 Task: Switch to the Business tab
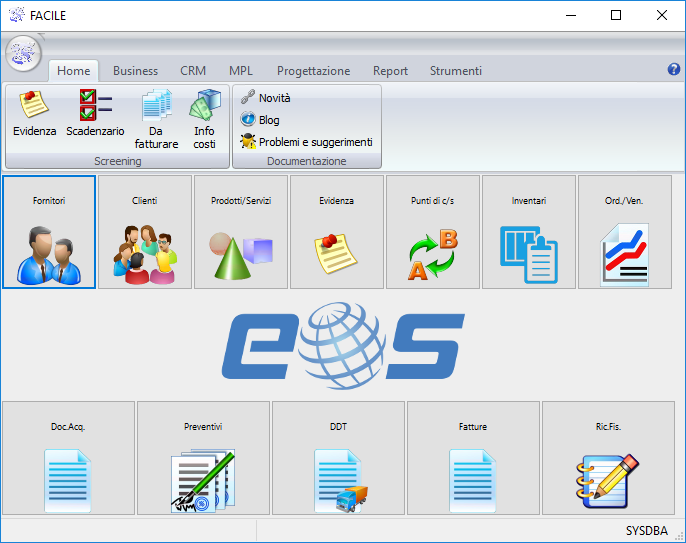pos(135,71)
